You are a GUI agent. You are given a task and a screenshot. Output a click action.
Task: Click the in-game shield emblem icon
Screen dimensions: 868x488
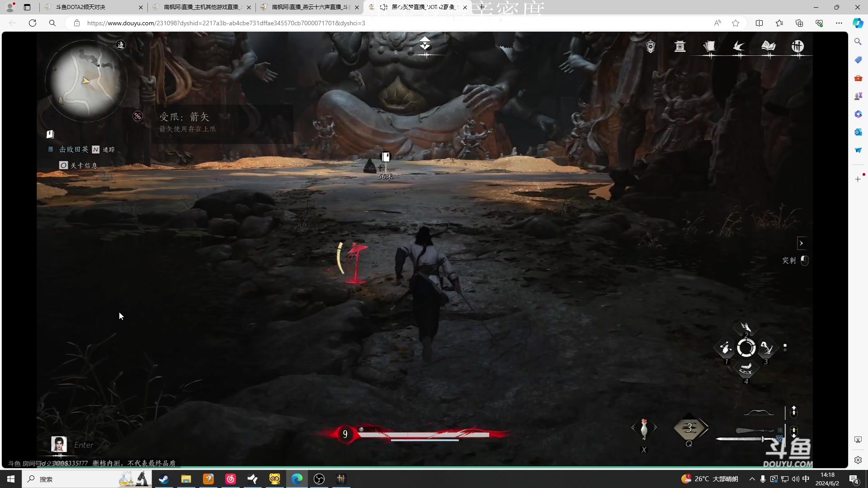pyautogui.click(x=651, y=47)
